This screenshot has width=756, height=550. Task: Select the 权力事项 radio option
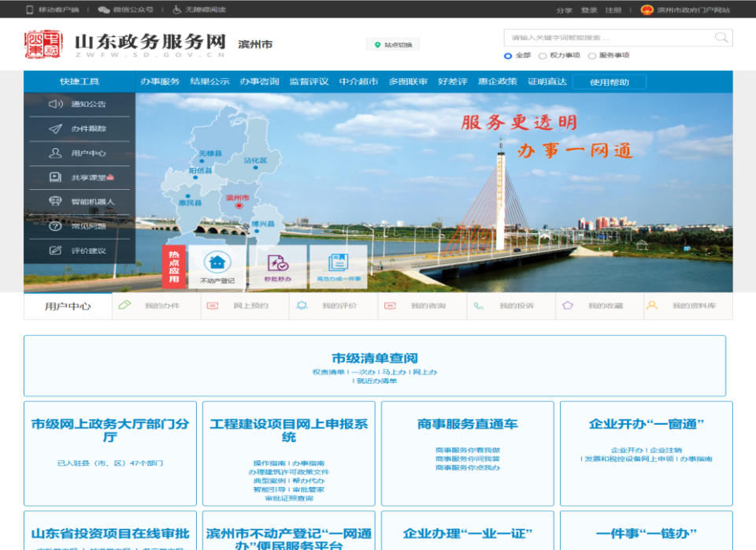click(x=543, y=56)
